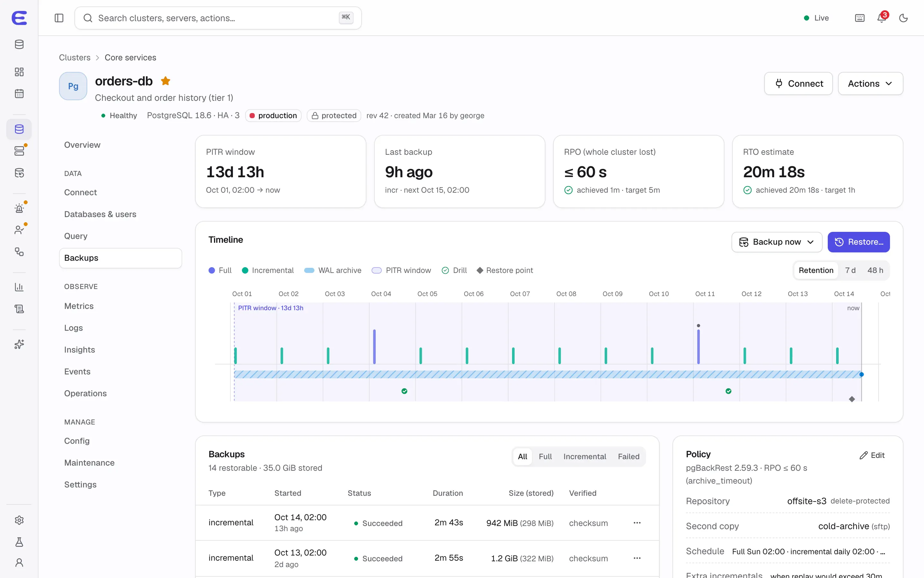Viewport: 924px width, 578px height.
Task: Open the servers icon in sidebar
Action: point(19,151)
